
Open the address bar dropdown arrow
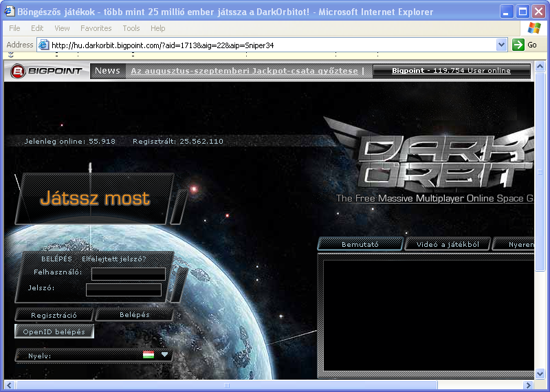502,45
